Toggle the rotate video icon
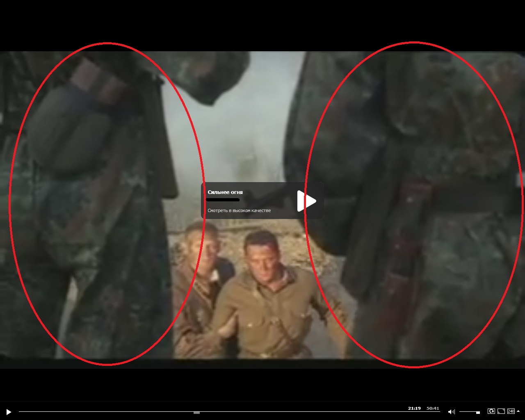The width and height of the screenshot is (525, 420). point(491,411)
